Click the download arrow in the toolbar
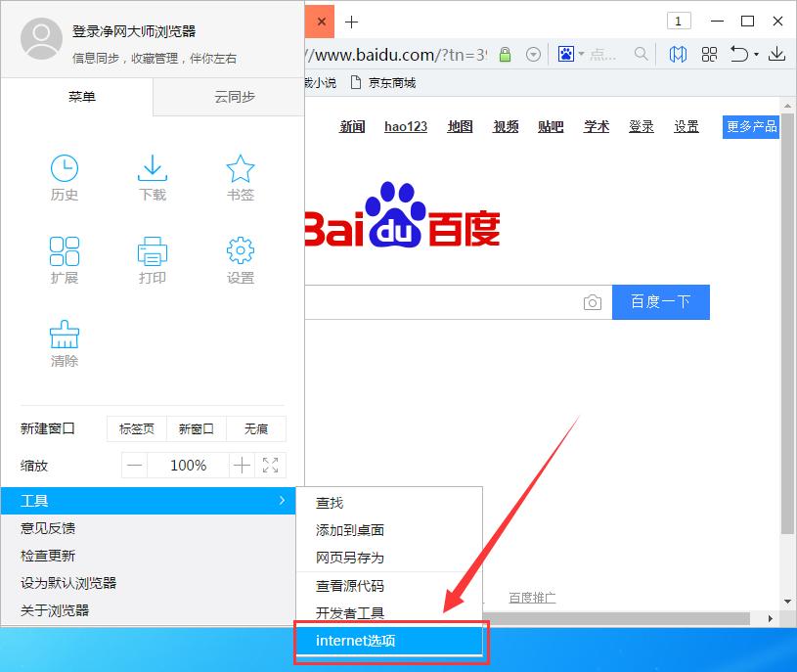 click(776, 54)
